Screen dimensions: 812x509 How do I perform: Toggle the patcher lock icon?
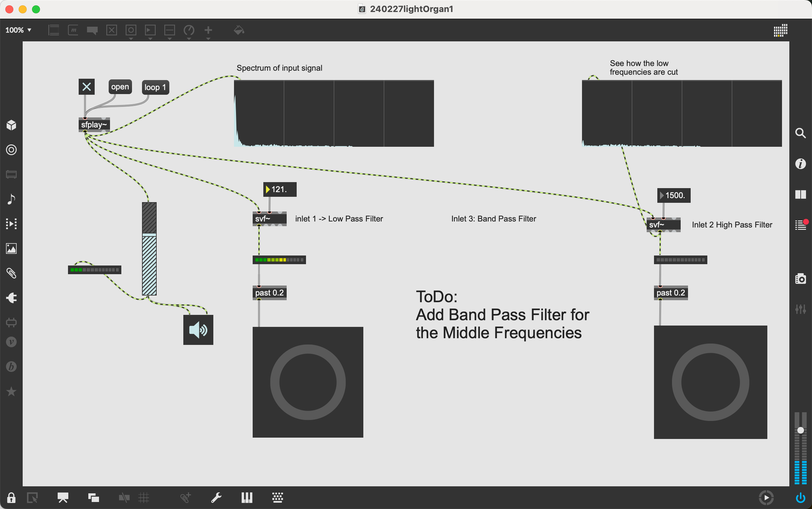11,498
